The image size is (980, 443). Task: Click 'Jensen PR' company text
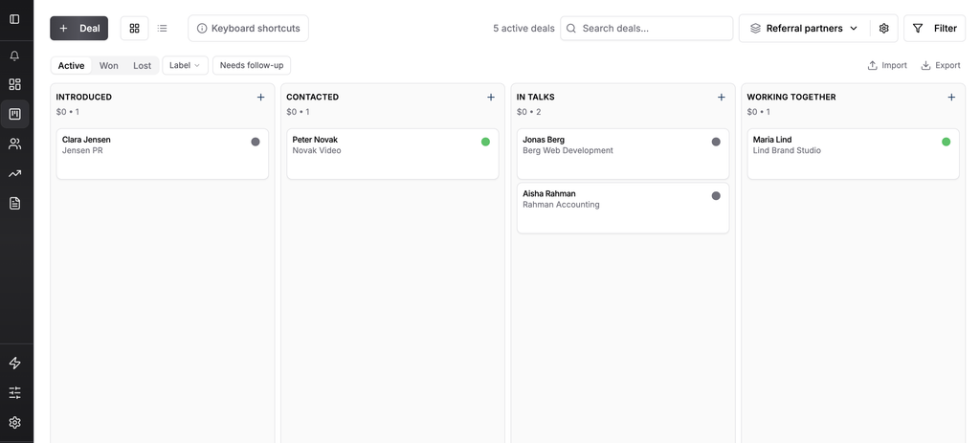(x=82, y=150)
